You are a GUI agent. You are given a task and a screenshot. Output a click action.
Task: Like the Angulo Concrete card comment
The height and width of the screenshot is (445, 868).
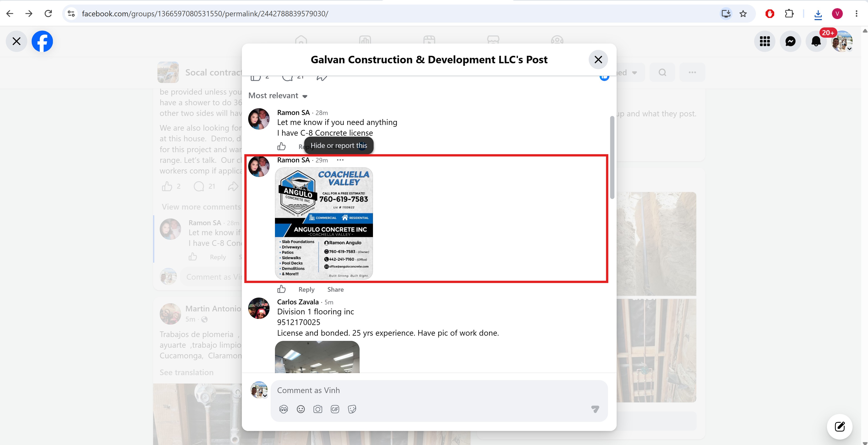point(281,289)
